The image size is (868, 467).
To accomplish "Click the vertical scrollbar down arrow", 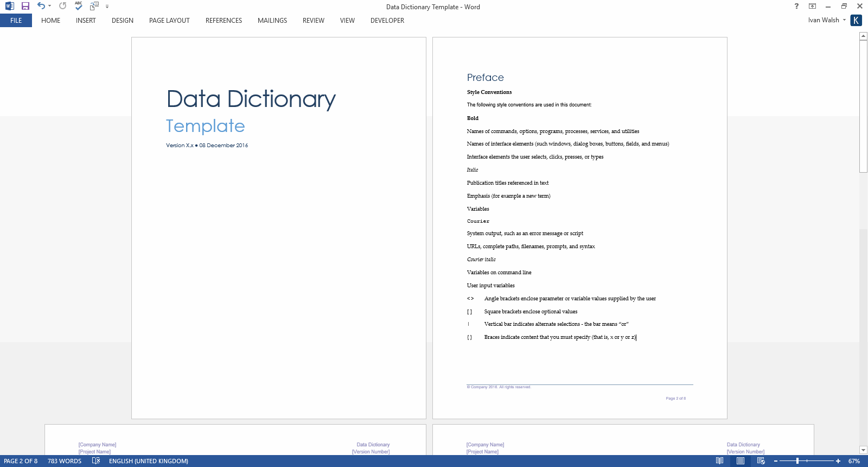I will pos(863,450).
